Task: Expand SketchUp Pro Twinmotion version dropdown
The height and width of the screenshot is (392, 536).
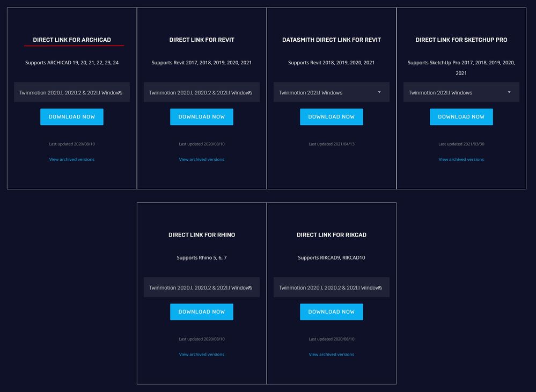Action: click(461, 92)
